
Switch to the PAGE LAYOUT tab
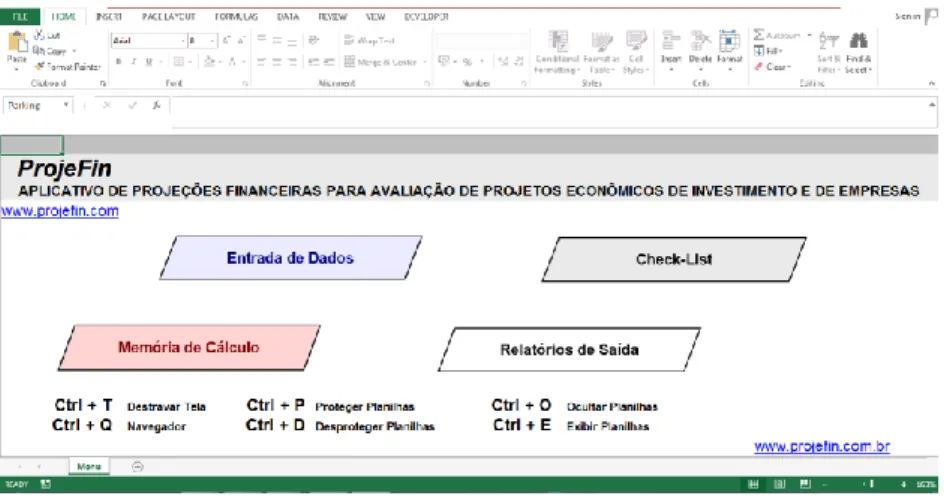pyautogui.click(x=169, y=17)
